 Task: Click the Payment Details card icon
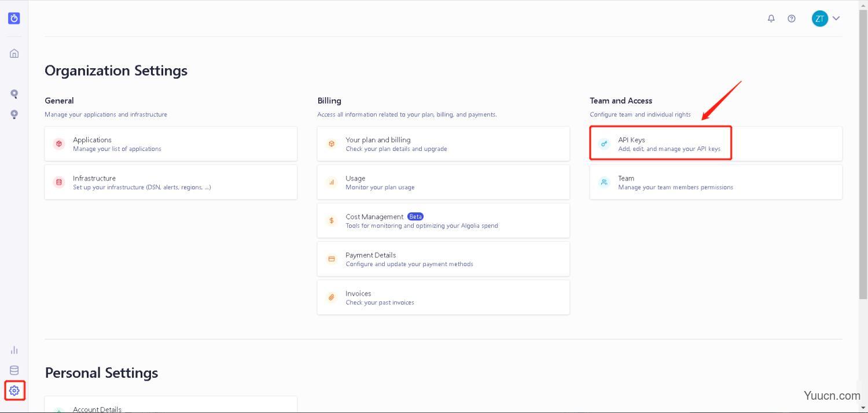pos(332,259)
